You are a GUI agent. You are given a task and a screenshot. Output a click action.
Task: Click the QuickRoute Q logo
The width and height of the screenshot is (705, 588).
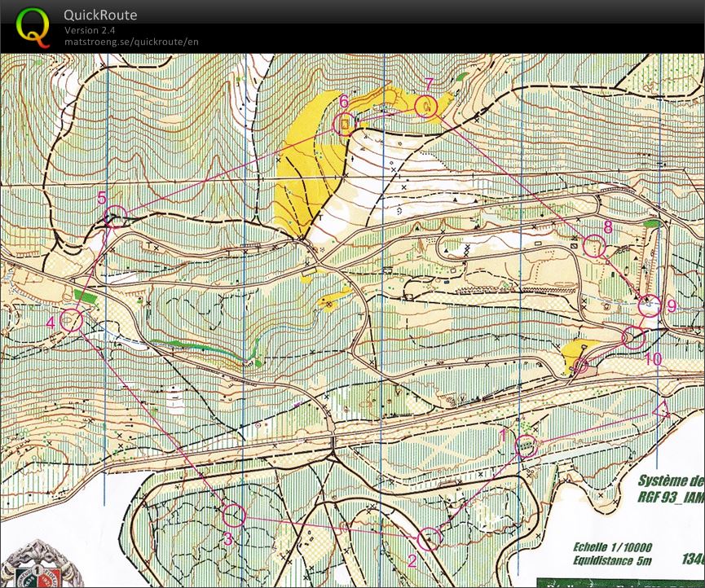pos(33,28)
